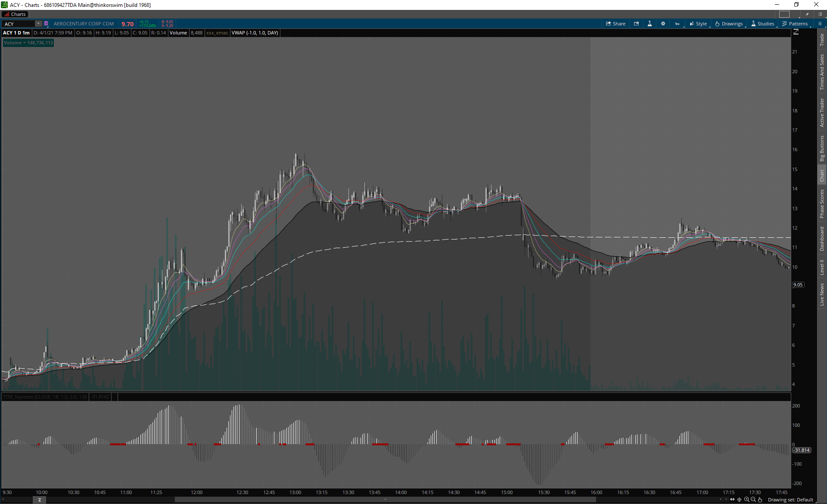
Task: Expand the Style dropdown menu
Action: tap(698, 24)
